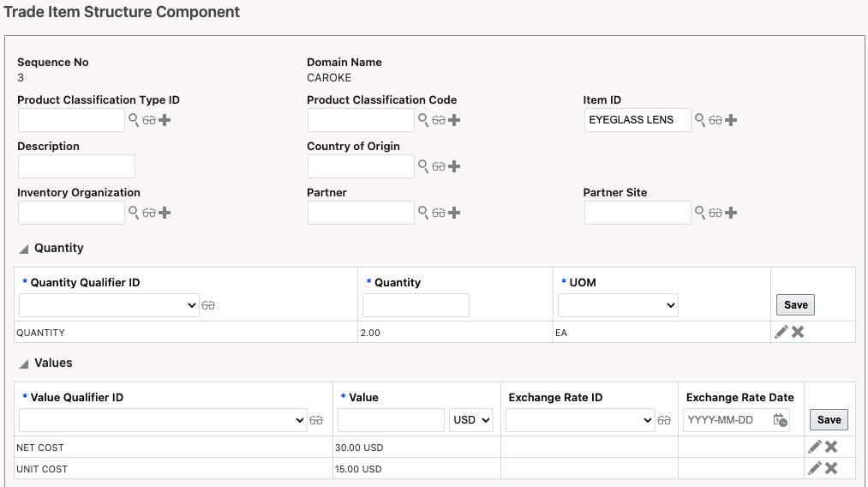Viewport: 868px width, 487px height.
Task: View Product Classification Type ID details glasses icon
Action: pos(149,120)
